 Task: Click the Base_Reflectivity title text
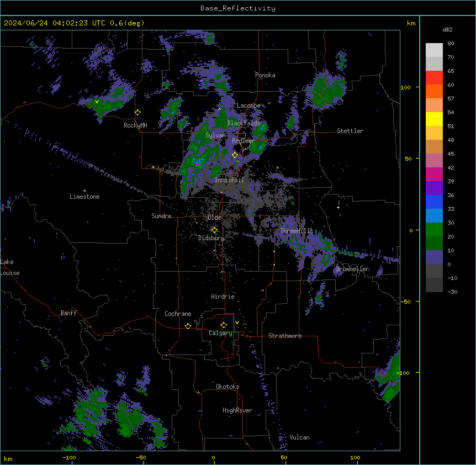click(x=238, y=8)
